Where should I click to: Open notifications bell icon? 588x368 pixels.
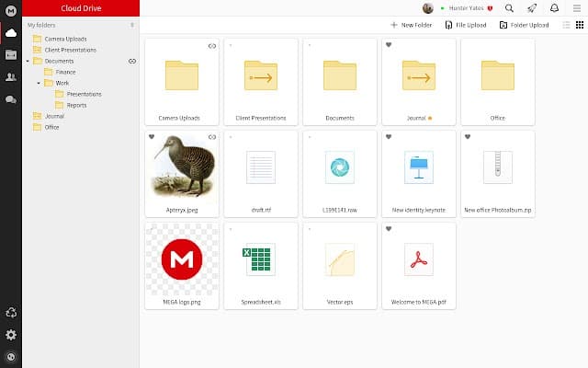coord(554,8)
